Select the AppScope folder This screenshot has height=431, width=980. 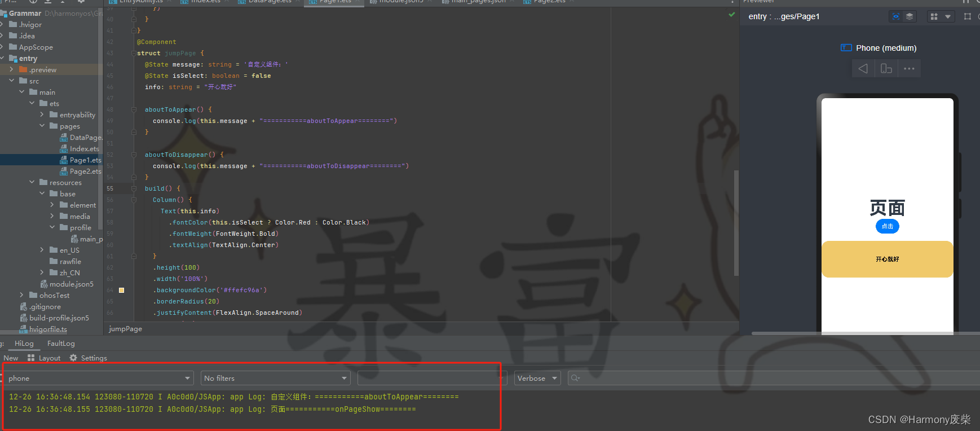coord(31,47)
